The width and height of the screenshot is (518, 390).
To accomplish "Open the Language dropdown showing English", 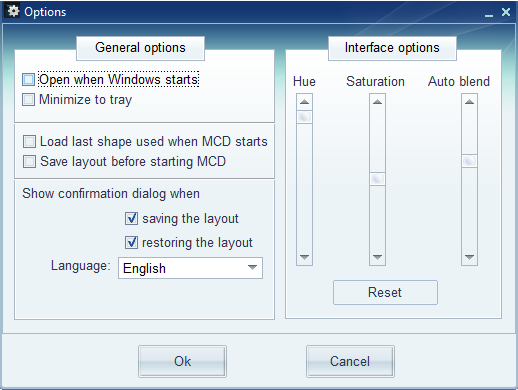I will pyautogui.click(x=190, y=268).
